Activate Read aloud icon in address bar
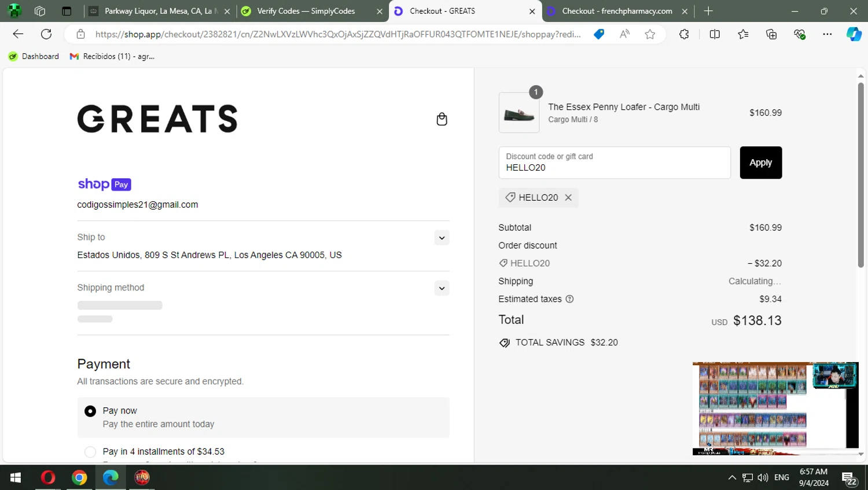This screenshot has height=490, width=868. click(x=624, y=34)
